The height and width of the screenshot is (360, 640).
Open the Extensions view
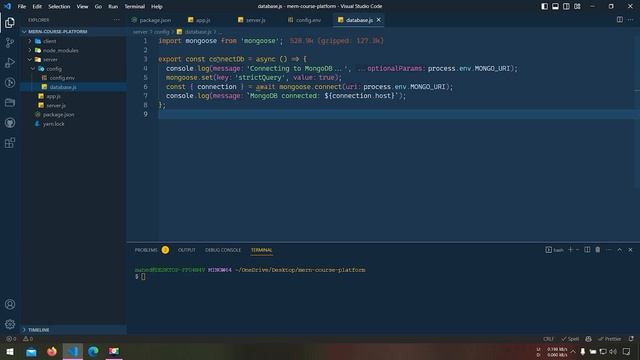coord(10,143)
